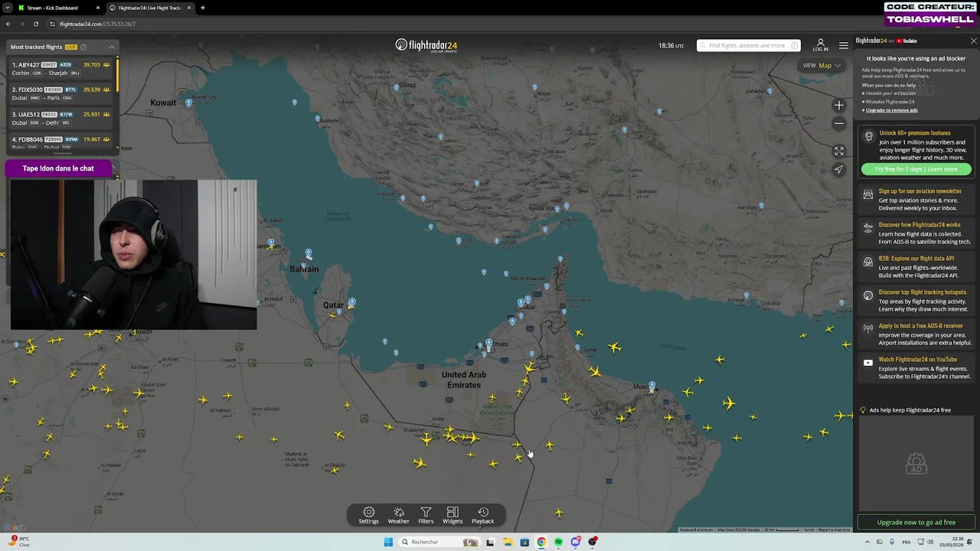Open browser tab search dropdown arrow
Viewport: 980px width, 551px height.
pos(7,8)
